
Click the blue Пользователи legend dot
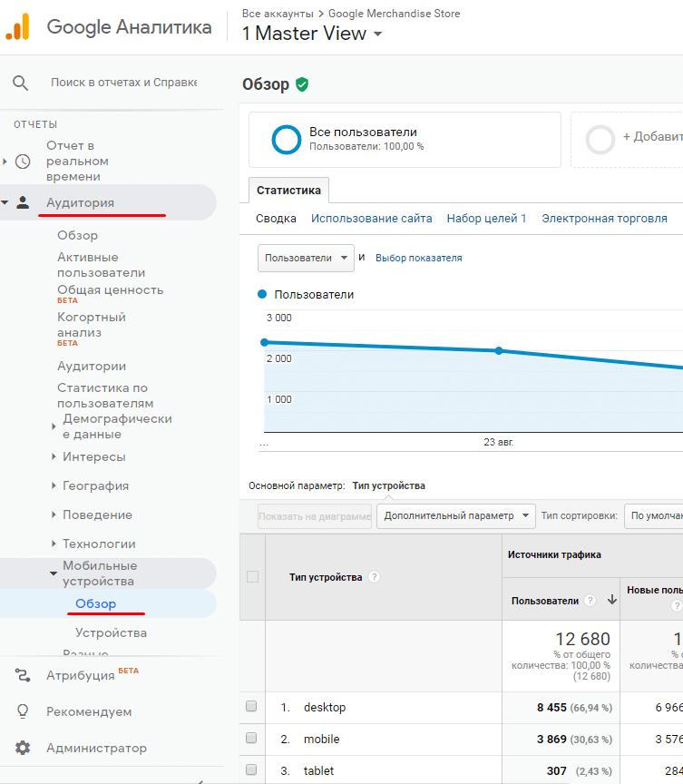click(262, 294)
